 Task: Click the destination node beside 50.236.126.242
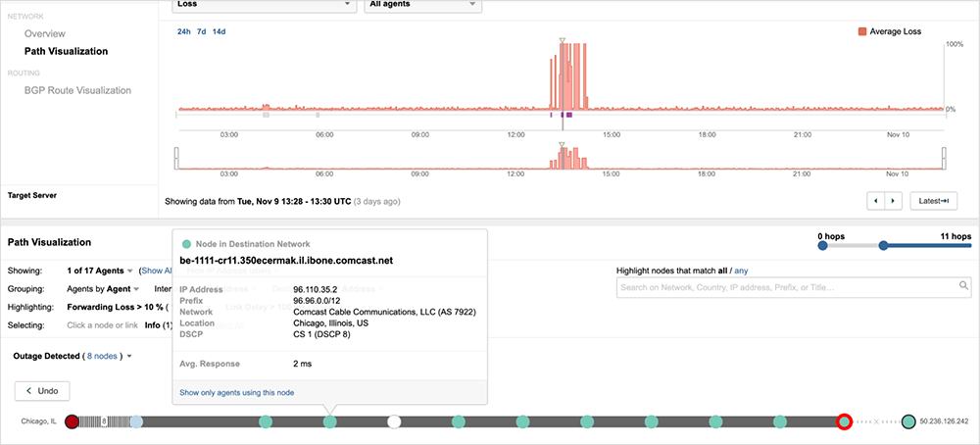(908, 421)
